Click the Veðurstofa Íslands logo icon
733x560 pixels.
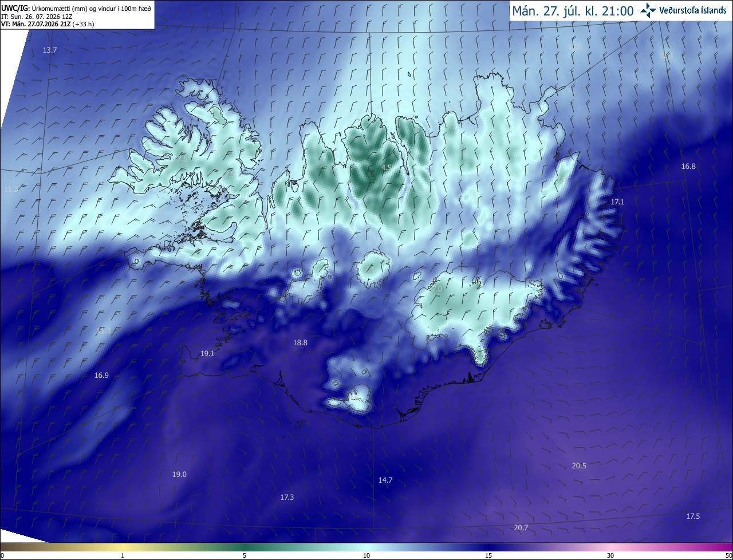click(649, 10)
